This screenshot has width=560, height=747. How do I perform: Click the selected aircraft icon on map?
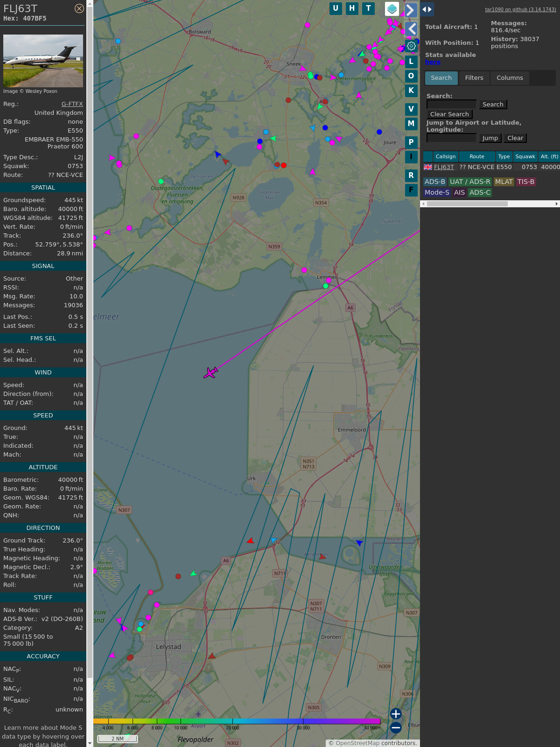point(210,373)
